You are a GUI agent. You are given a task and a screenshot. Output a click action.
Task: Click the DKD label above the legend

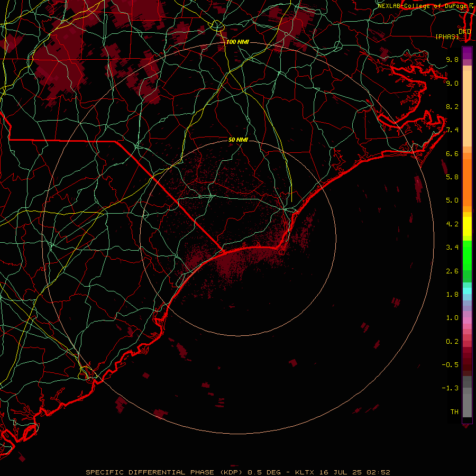tap(464, 32)
